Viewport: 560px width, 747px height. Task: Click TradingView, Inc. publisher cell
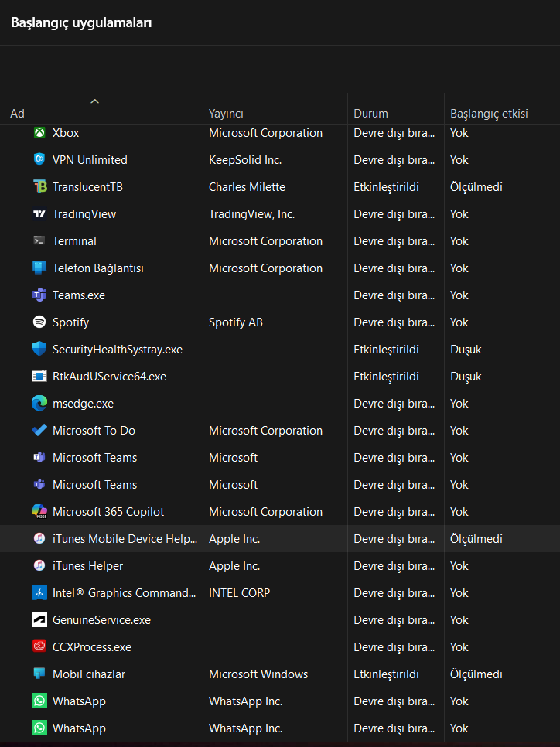coord(251,214)
